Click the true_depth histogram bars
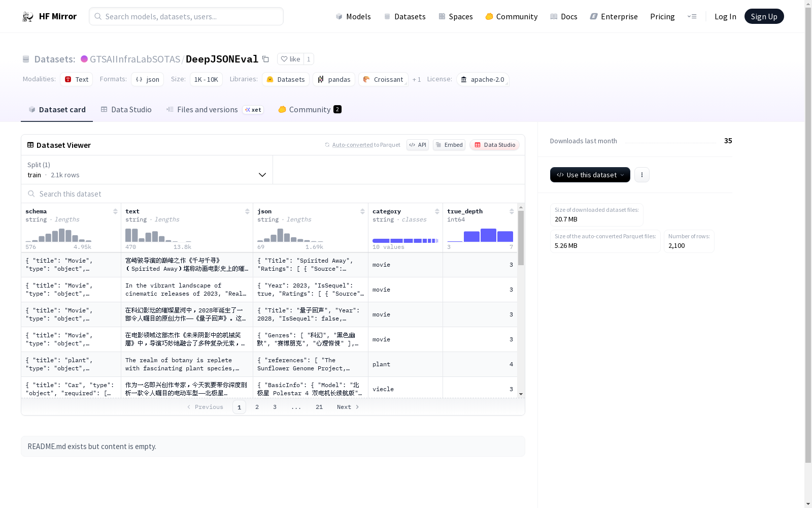This screenshot has height=508, width=812. (x=480, y=235)
